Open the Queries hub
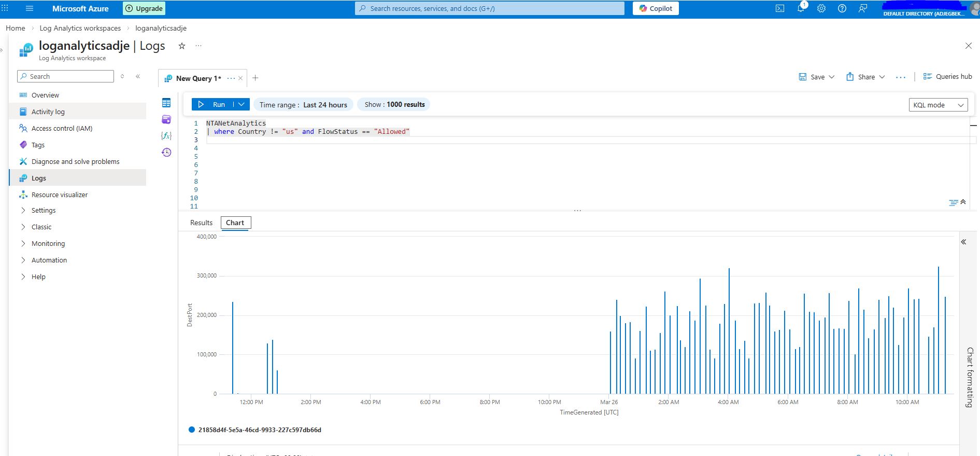This screenshot has width=980, height=456. coord(948,76)
